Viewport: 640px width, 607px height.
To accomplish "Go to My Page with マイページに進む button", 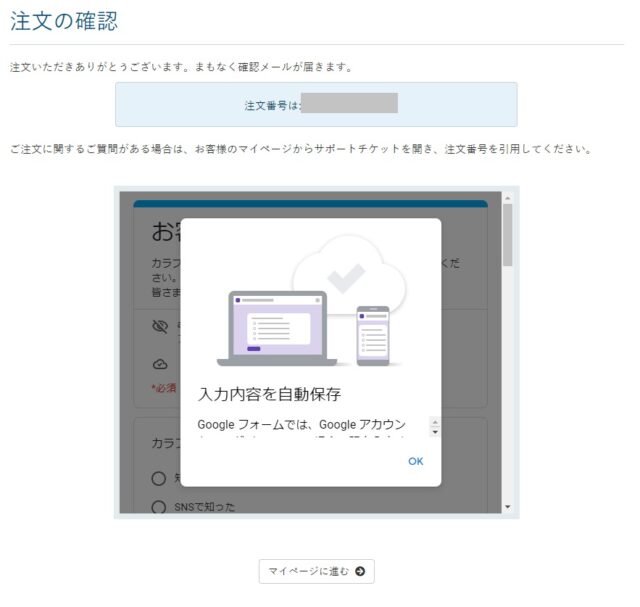I will click(316, 571).
